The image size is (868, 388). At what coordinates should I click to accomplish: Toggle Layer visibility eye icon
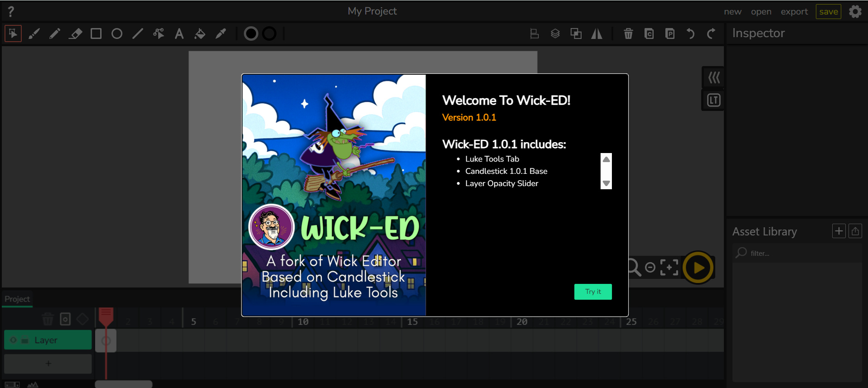14,340
